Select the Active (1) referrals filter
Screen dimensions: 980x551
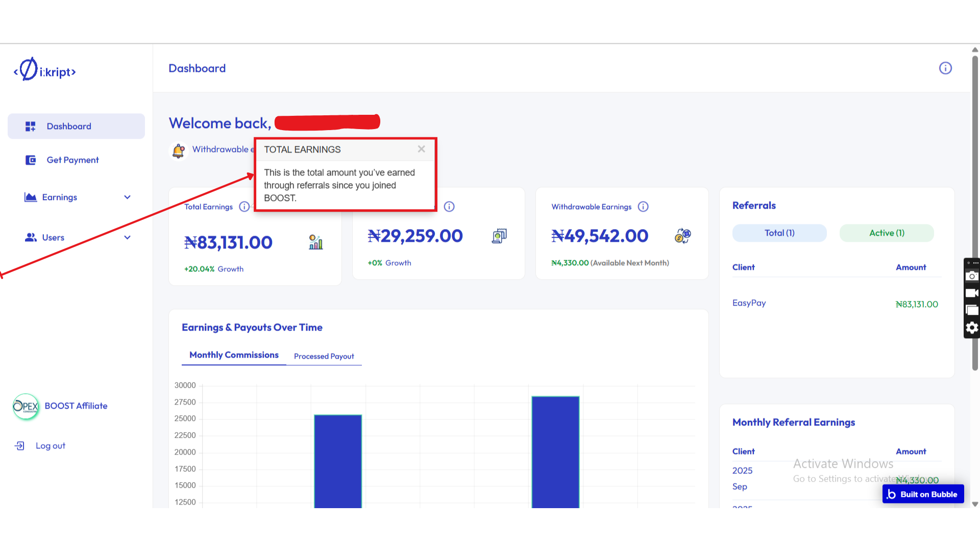tap(887, 233)
